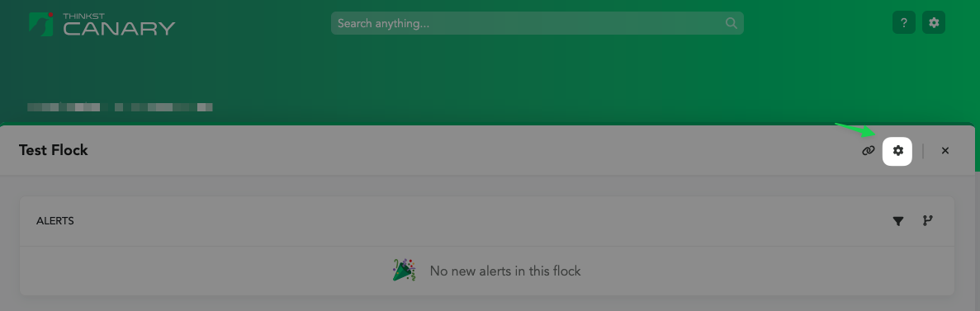The image size is (980, 311).
Task: Copy the Test Flock link via chain icon
Action: pos(868,150)
